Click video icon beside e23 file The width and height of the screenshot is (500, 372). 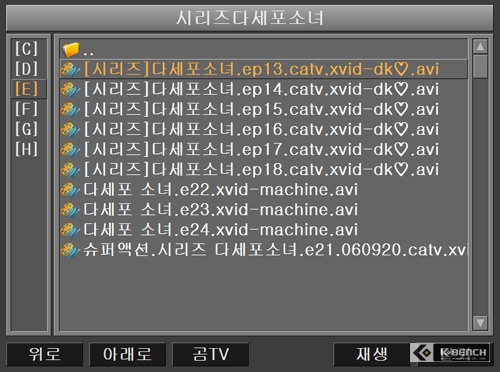(70, 210)
